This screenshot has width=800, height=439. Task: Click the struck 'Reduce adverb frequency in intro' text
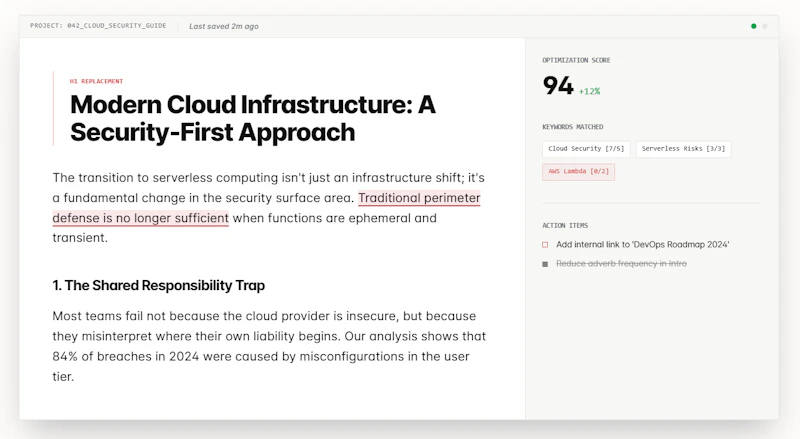[621, 263]
